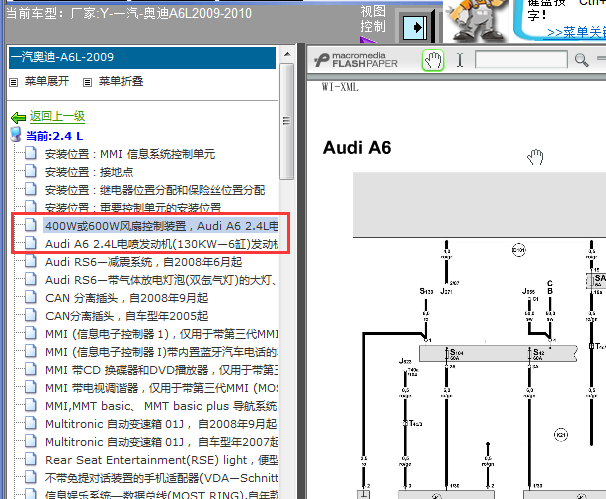Open Audi RS6—带气体放电灯泡 headlight entry
606x499 pixels.
coord(161,280)
